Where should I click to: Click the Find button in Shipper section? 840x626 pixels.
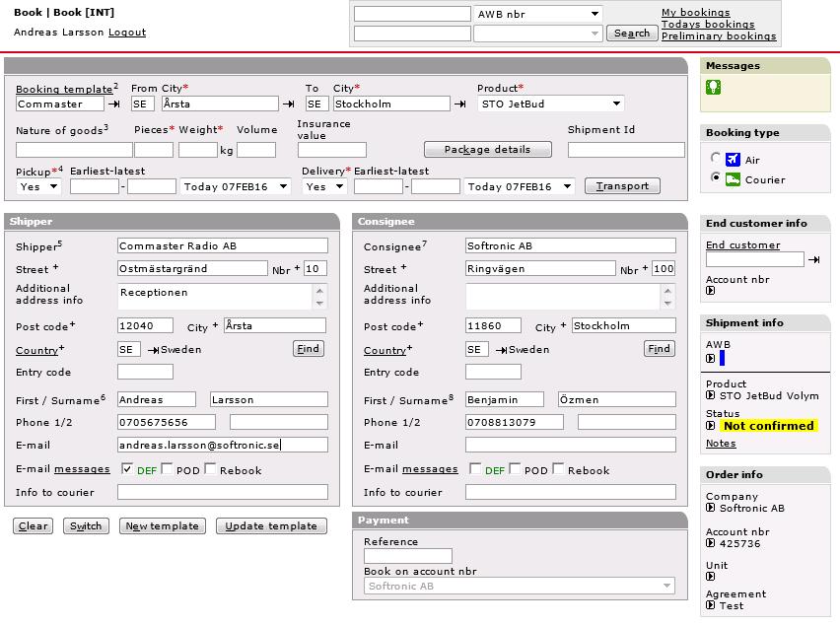pos(308,349)
